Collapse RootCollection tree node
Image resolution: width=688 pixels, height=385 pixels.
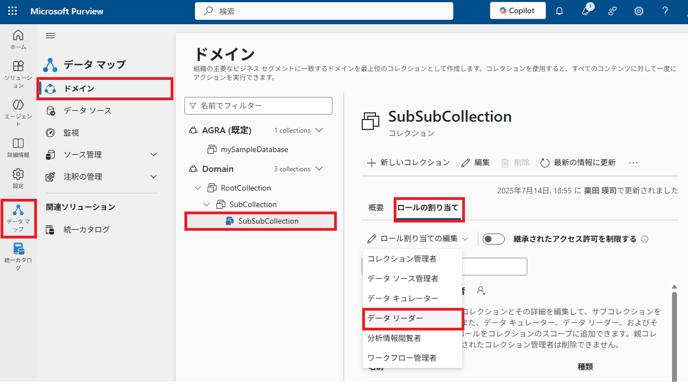click(197, 188)
